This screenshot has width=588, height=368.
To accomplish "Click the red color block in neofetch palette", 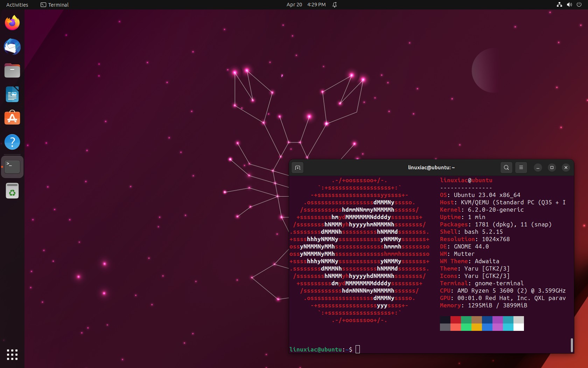I will tap(456, 320).
